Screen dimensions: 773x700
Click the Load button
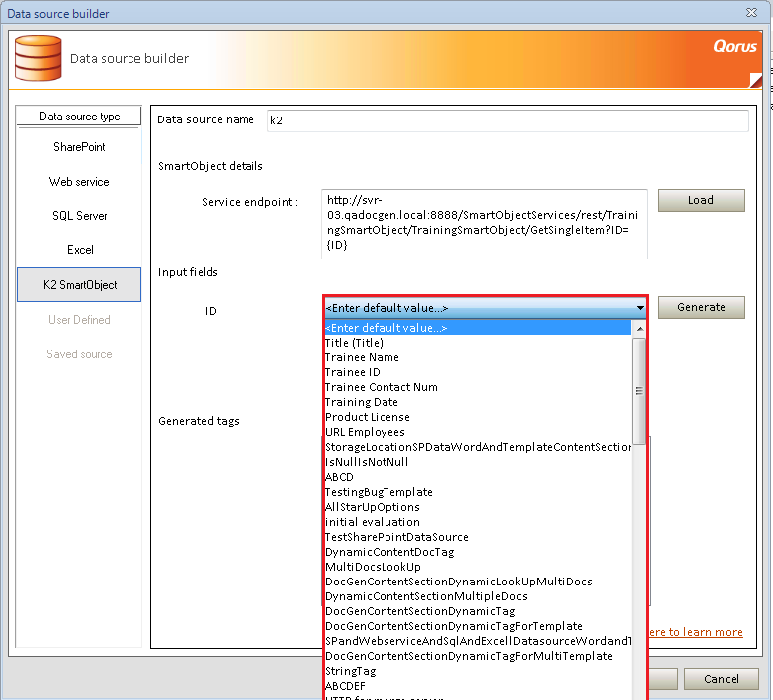pos(701,200)
